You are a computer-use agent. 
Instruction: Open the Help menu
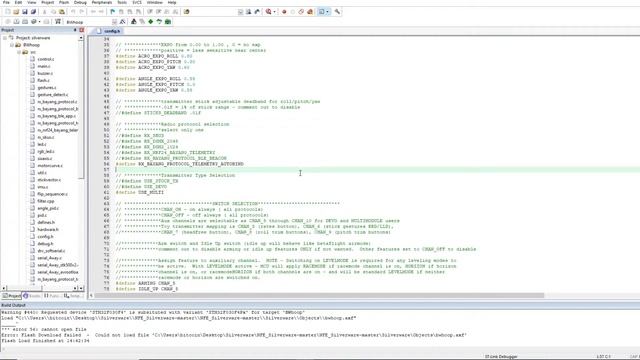(172, 2)
